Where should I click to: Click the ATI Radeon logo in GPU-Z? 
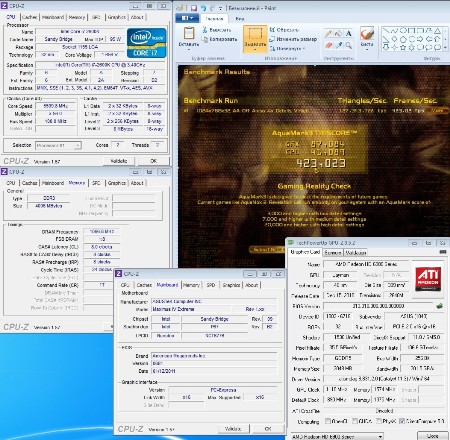click(x=428, y=278)
